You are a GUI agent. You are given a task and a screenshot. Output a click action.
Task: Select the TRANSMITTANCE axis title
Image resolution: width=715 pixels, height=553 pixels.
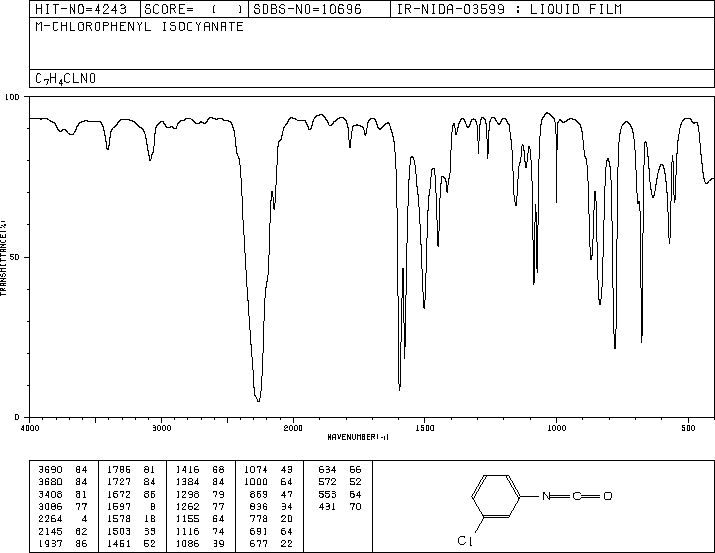coord(4,258)
